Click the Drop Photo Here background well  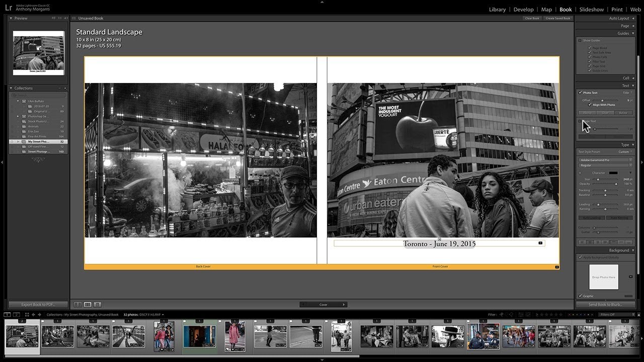click(x=603, y=277)
